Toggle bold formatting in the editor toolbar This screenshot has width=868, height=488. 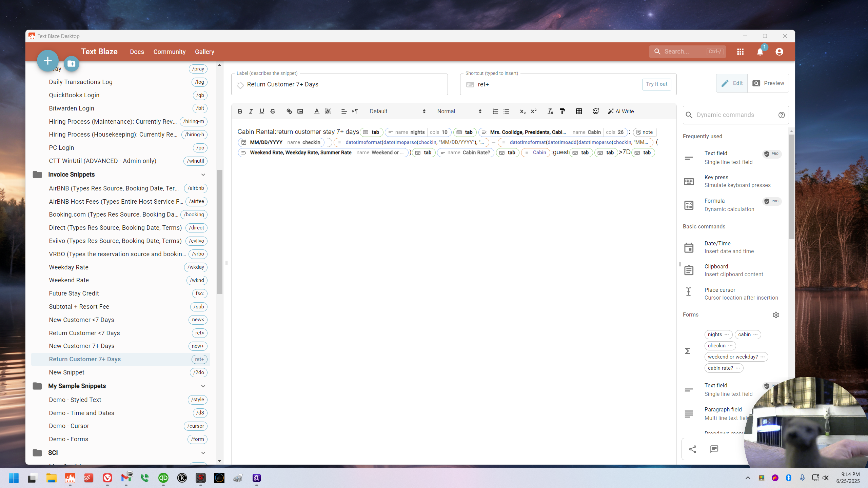tap(240, 111)
